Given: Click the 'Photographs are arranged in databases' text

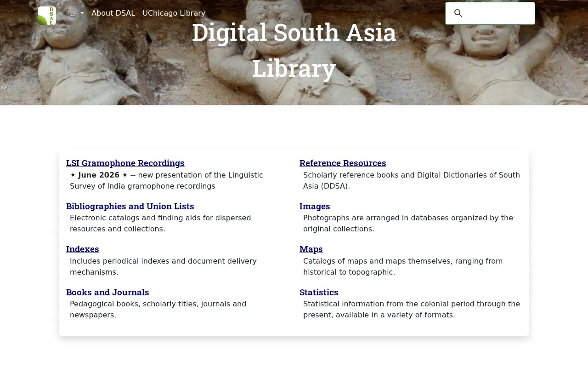Looking at the screenshot, I should click(408, 224).
